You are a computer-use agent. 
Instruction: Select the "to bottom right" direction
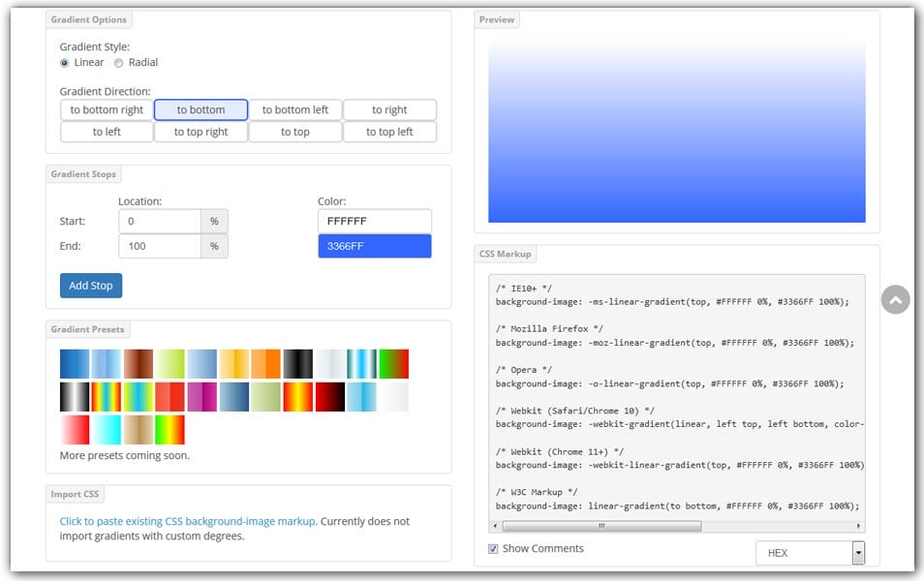click(106, 109)
